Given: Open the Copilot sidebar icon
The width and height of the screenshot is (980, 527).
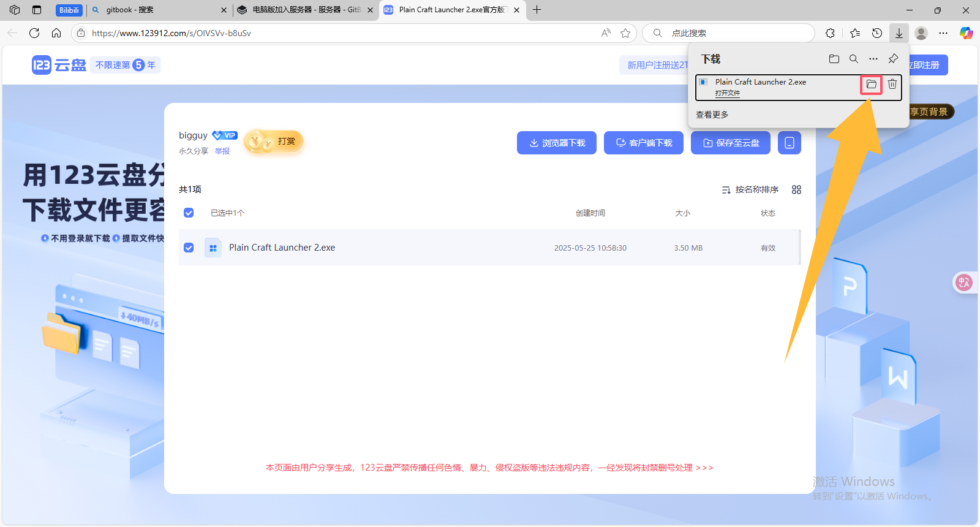Looking at the screenshot, I should point(967,33).
